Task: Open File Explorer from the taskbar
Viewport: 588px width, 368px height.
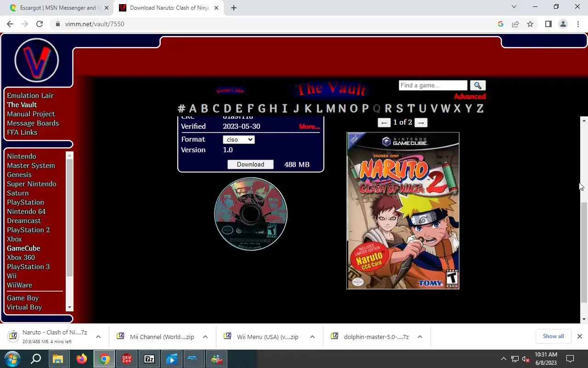Action: [57, 359]
